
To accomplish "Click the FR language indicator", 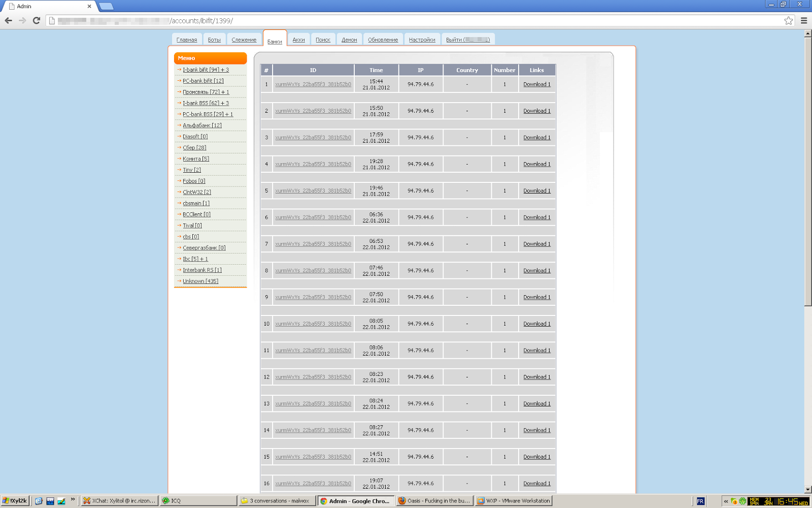I will tap(700, 501).
